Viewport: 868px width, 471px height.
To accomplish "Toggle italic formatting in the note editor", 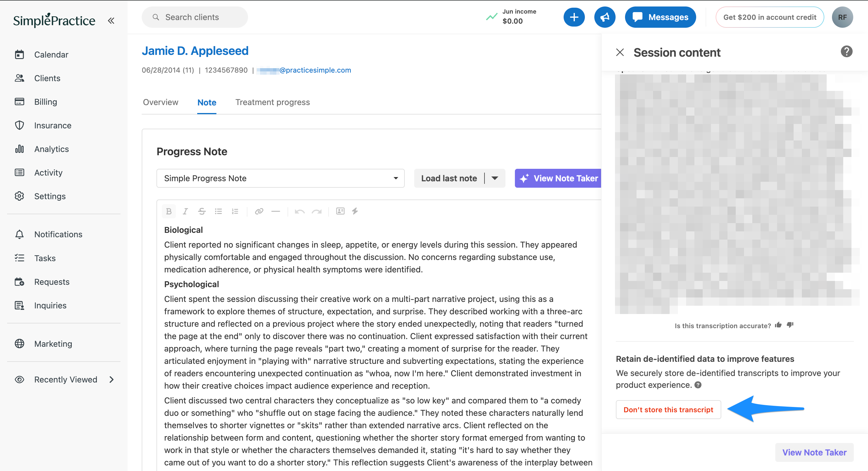I will (x=185, y=211).
